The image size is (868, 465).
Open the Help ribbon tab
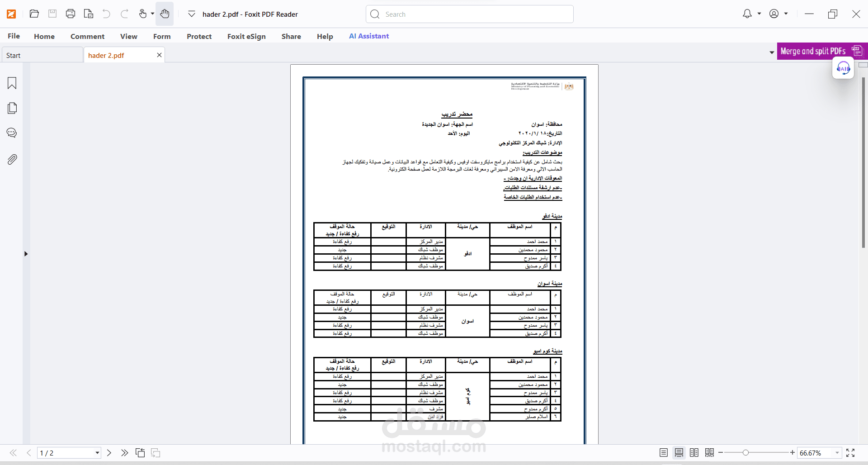pos(325,36)
